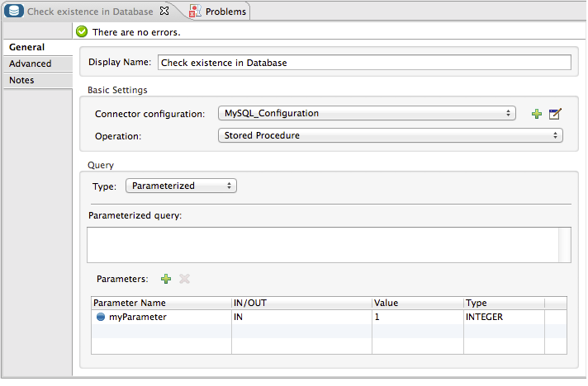This screenshot has height=386, width=588.
Task: Click the blue myParameter row icon
Action: tap(101, 317)
